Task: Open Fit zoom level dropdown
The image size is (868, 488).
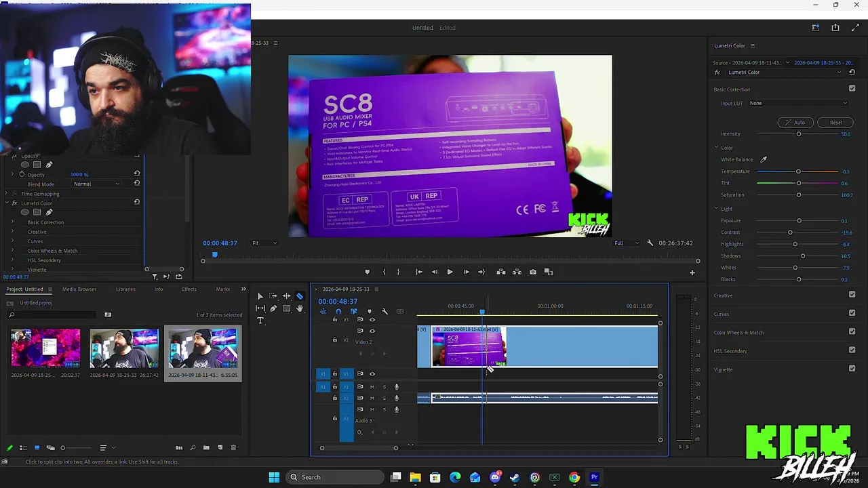Action: 264,243
